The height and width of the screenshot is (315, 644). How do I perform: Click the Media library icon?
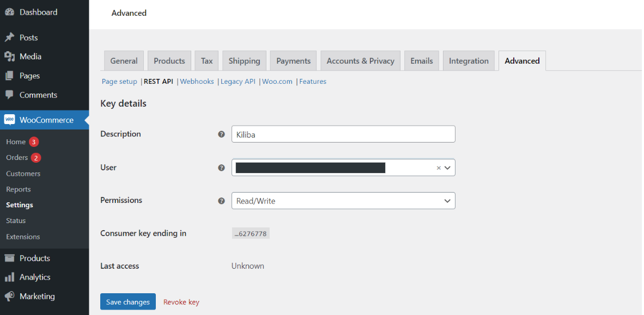click(9, 56)
